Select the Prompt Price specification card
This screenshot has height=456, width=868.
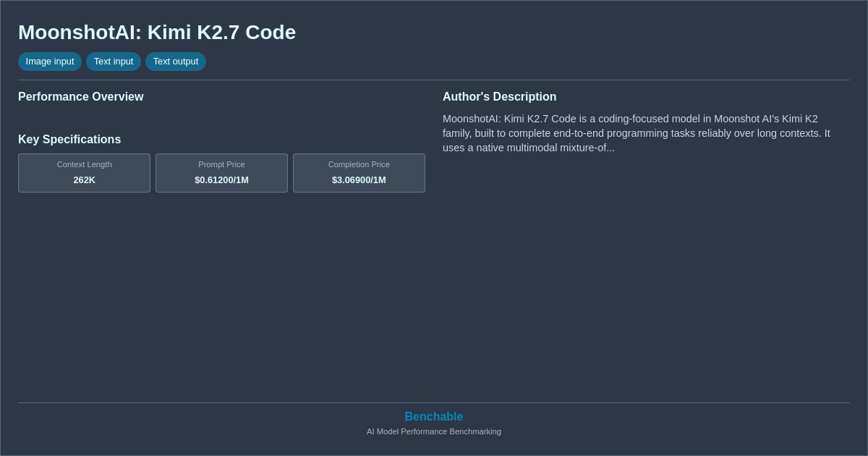point(221,173)
